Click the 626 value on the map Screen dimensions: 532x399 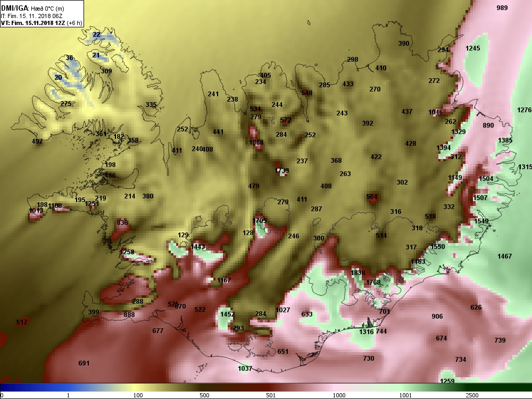click(x=476, y=307)
